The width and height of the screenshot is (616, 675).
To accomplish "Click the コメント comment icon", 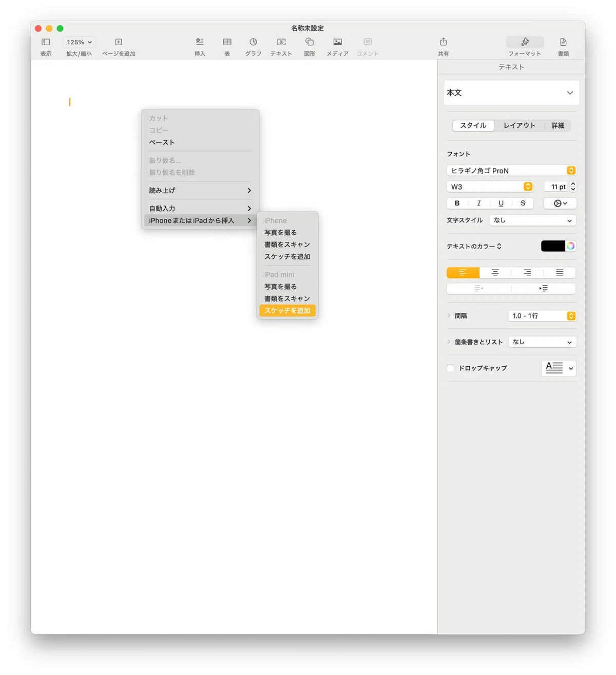I will click(368, 42).
